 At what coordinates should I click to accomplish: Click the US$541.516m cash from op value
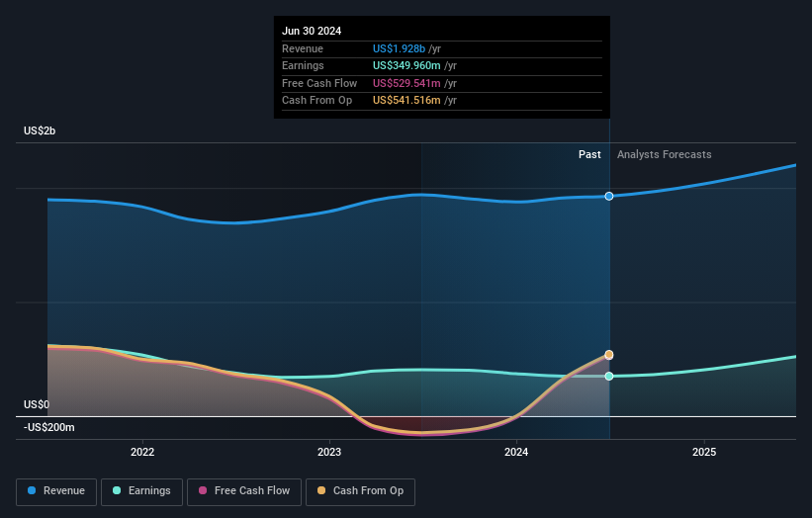(406, 101)
